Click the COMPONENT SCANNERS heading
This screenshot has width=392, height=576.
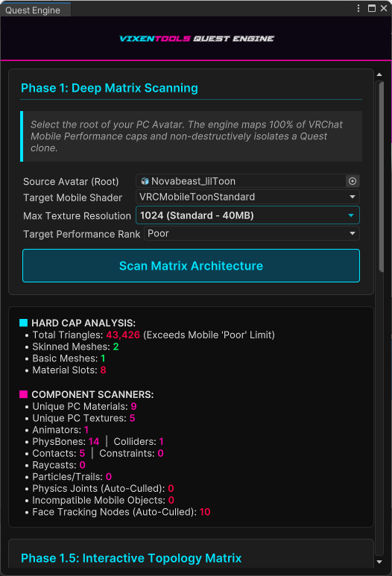pos(92,394)
